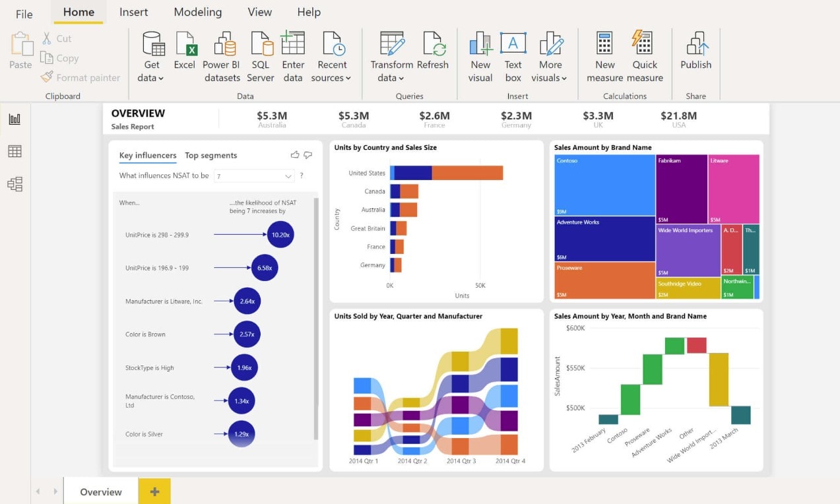This screenshot has width=840, height=504.
Task: Click the $3.3M UK sales card
Action: pyautogui.click(x=598, y=119)
